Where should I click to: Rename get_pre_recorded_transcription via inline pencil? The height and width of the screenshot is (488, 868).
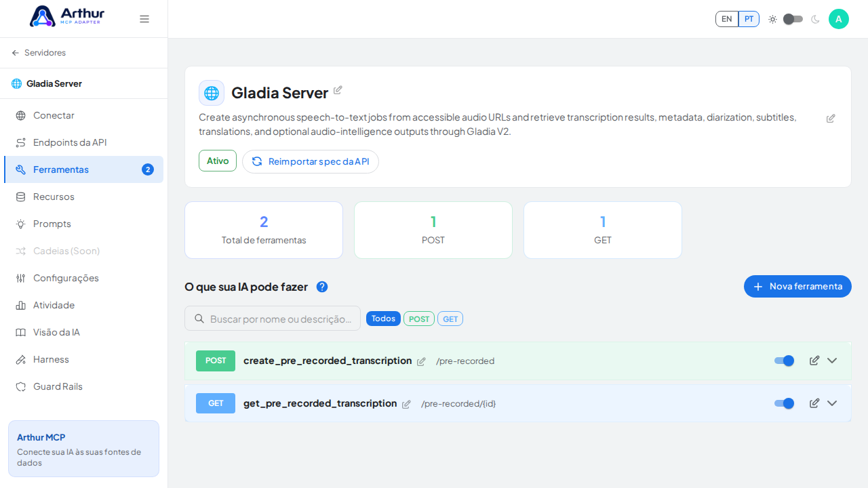coord(406,405)
